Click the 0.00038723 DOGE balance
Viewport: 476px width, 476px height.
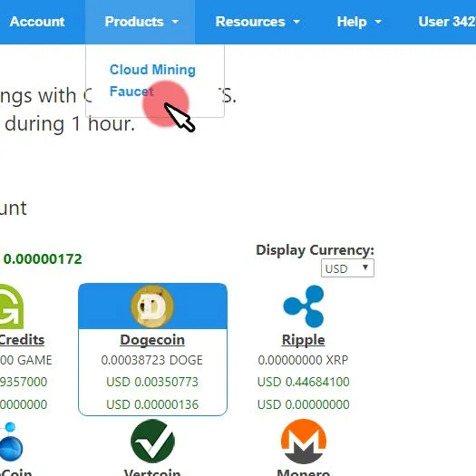(151, 360)
